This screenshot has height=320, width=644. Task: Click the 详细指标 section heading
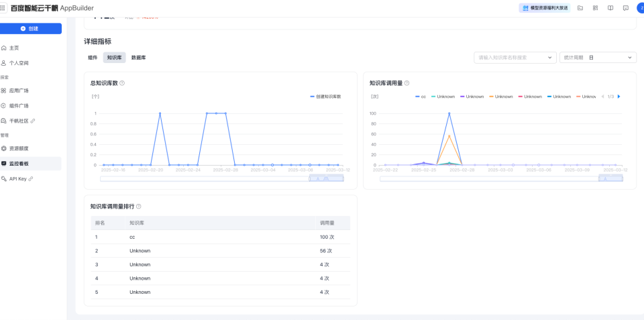(98, 41)
